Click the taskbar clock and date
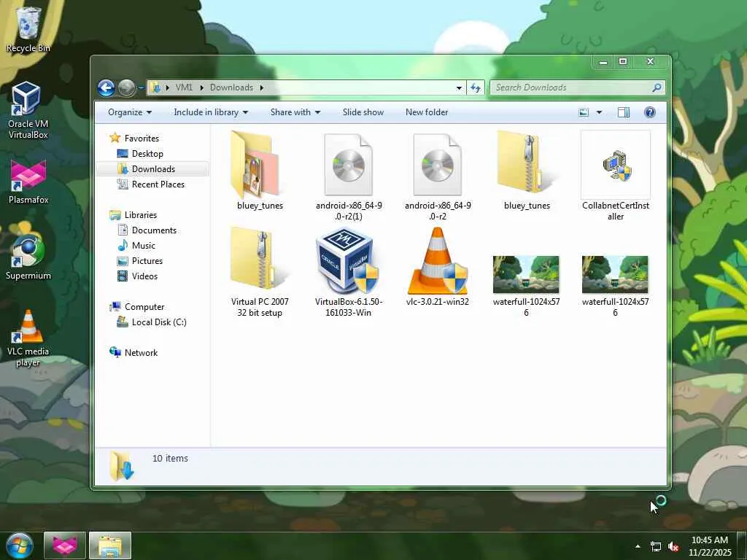The height and width of the screenshot is (560, 747). pyautogui.click(x=710, y=545)
